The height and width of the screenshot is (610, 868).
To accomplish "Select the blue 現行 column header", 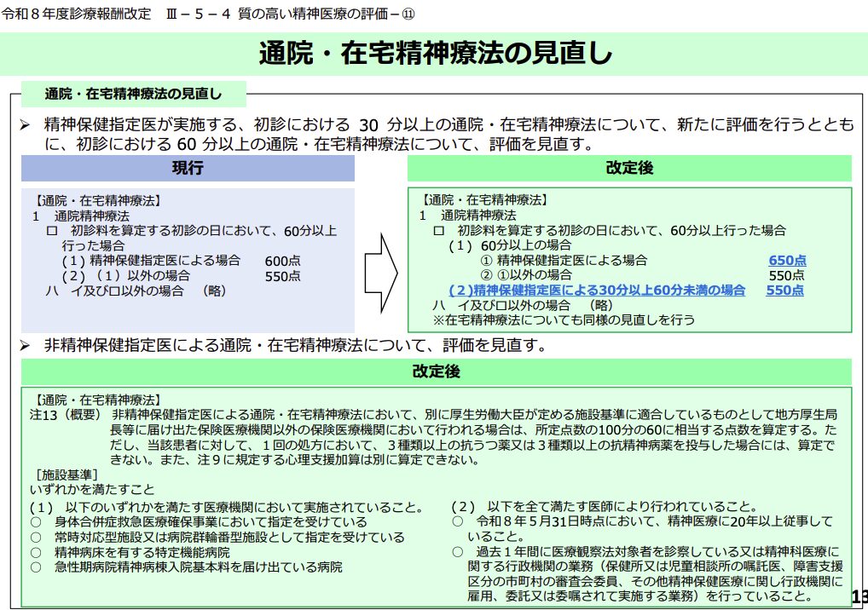I will pos(188,168).
